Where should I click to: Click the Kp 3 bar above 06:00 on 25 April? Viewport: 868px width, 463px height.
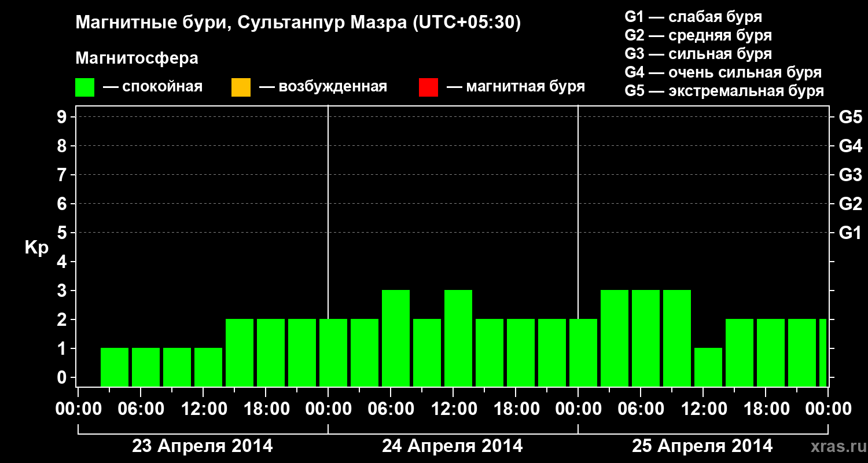point(646,338)
